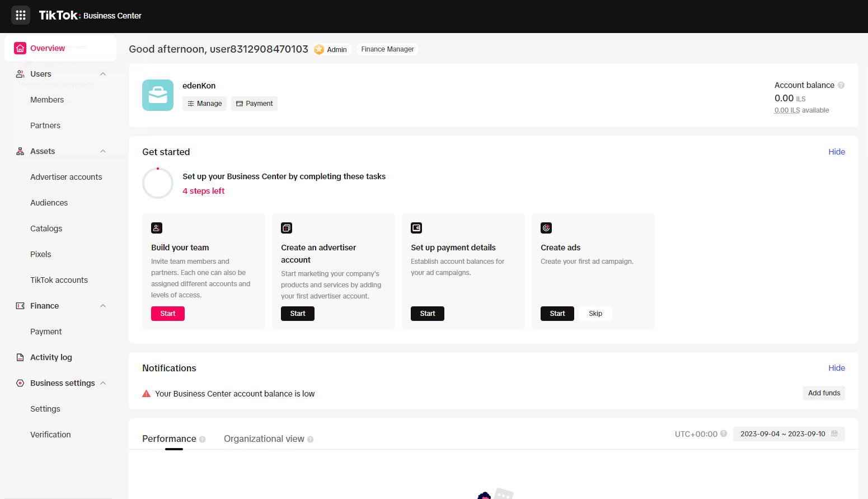This screenshot has height=499, width=868.
Task: Click the Finance wallet icon in sidebar
Action: click(x=20, y=306)
